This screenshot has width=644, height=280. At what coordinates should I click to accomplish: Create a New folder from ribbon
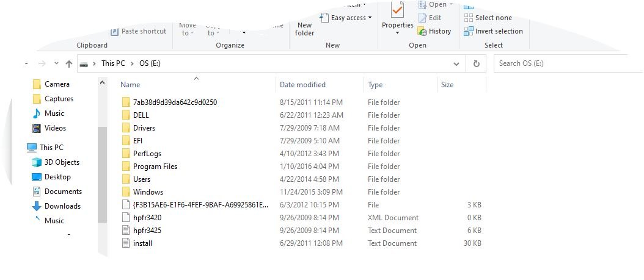pyautogui.click(x=304, y=29)
